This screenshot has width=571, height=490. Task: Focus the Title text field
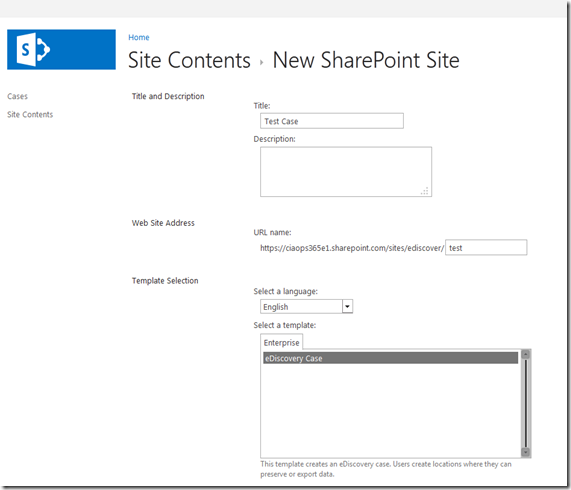(x=332, y=121)
